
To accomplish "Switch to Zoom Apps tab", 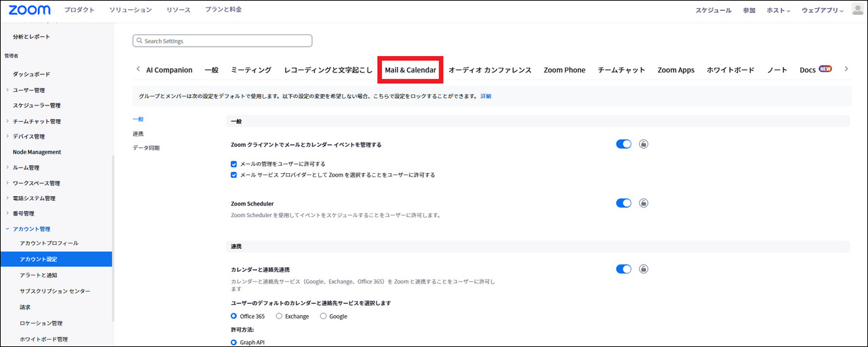I will coord(676,70).
